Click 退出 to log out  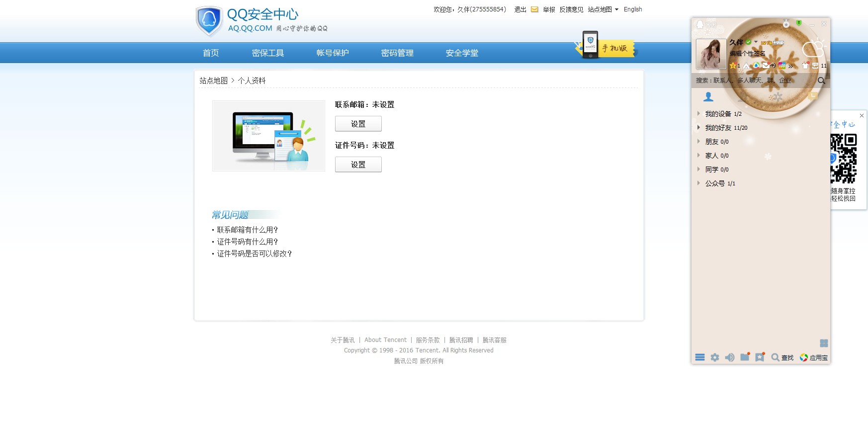pyautogui.click(x=520, y=9)
